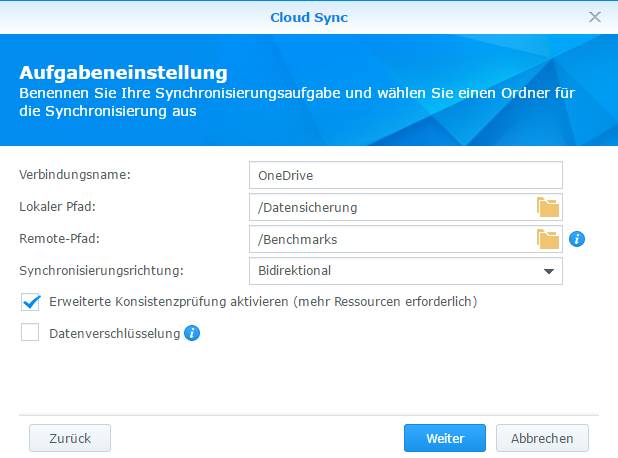Cancel setup with Abbrechen button
This screenshot has height=458, width=618.
click(542, 438)
